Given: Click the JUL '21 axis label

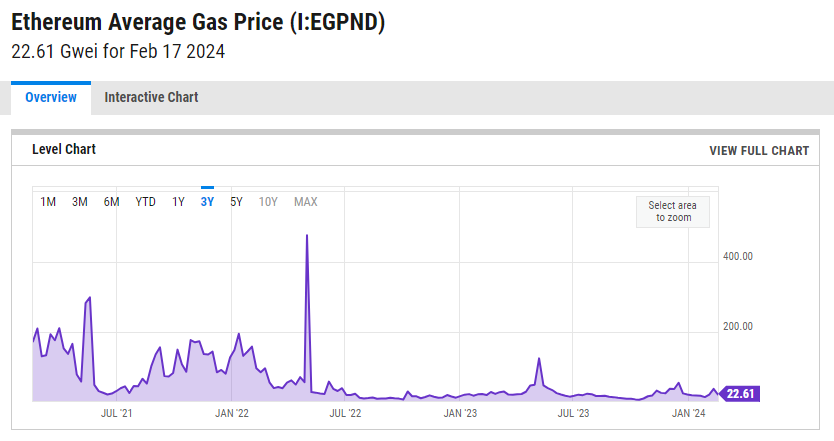Looking at the screenshot, I should click(x=118, y=412).
